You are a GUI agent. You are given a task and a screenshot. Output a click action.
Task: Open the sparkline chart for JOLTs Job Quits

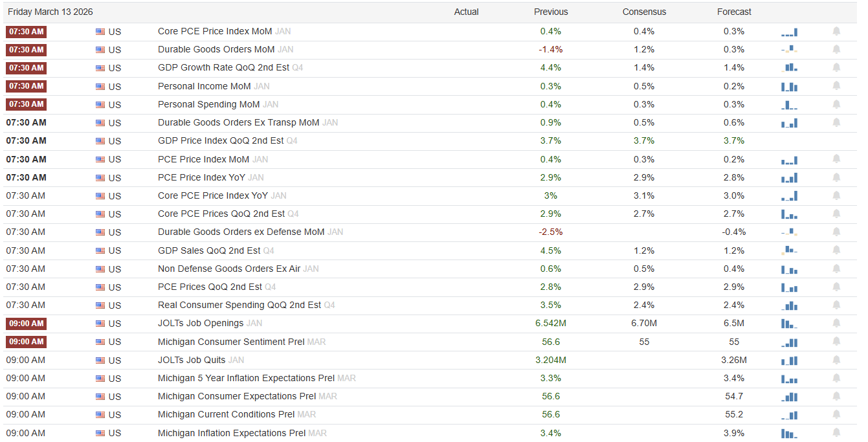click(790, 360)
